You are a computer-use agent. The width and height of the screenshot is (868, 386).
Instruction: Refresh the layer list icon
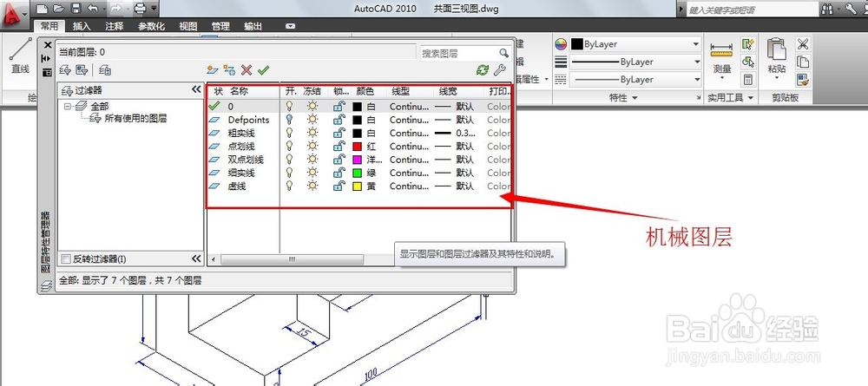[483, 69]
